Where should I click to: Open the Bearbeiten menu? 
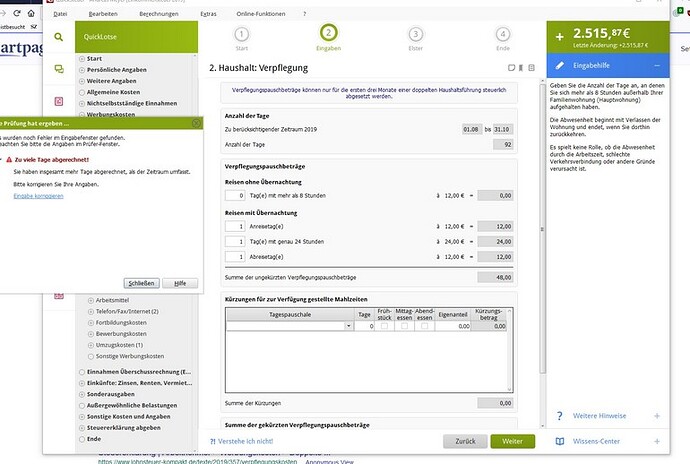tap(103, 14)
